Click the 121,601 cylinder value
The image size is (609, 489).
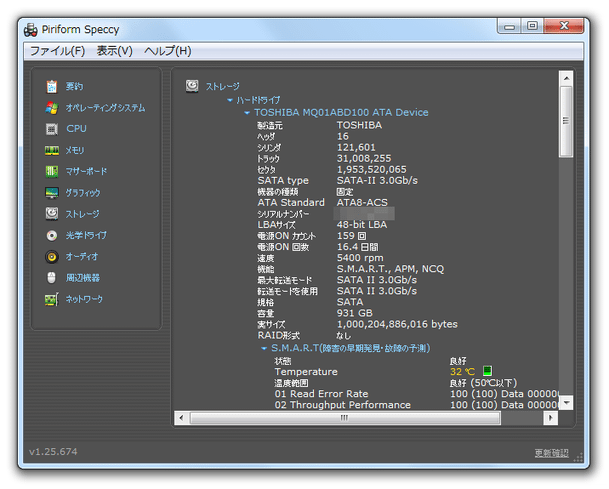356,148
